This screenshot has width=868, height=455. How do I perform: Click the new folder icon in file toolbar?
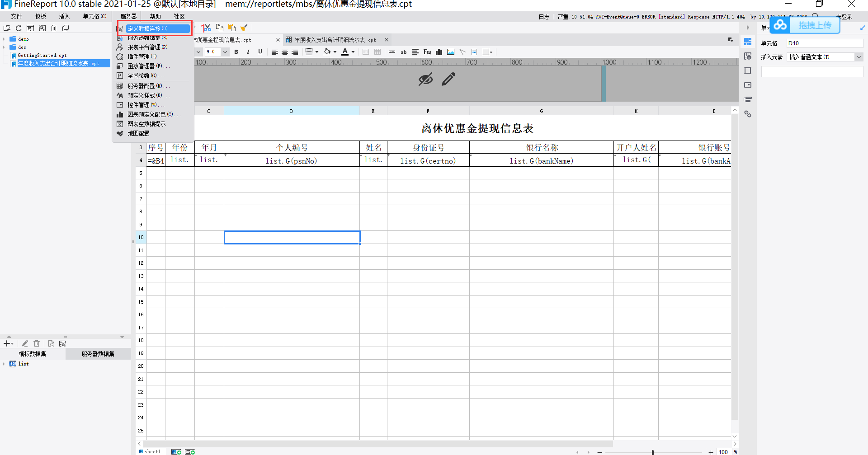[x=7, y=28]
